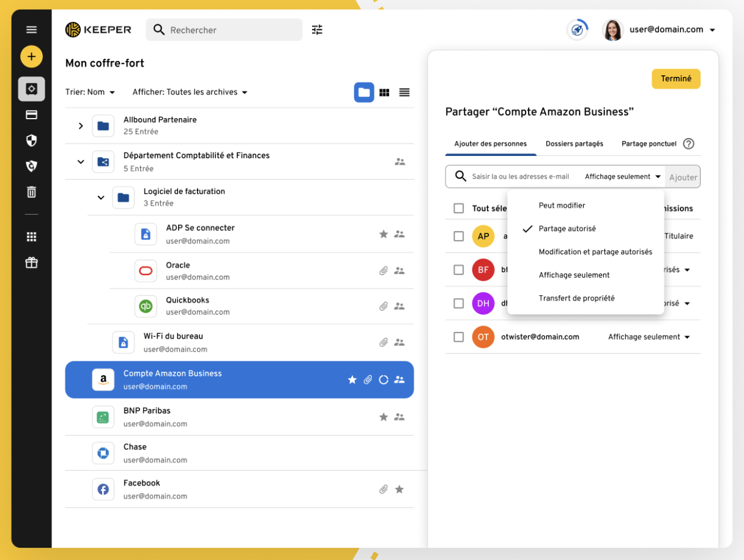Open permission dropdown for otwister@domain.com
The image size is (744, 560).
pyautogui.click(x=649, y=337)
